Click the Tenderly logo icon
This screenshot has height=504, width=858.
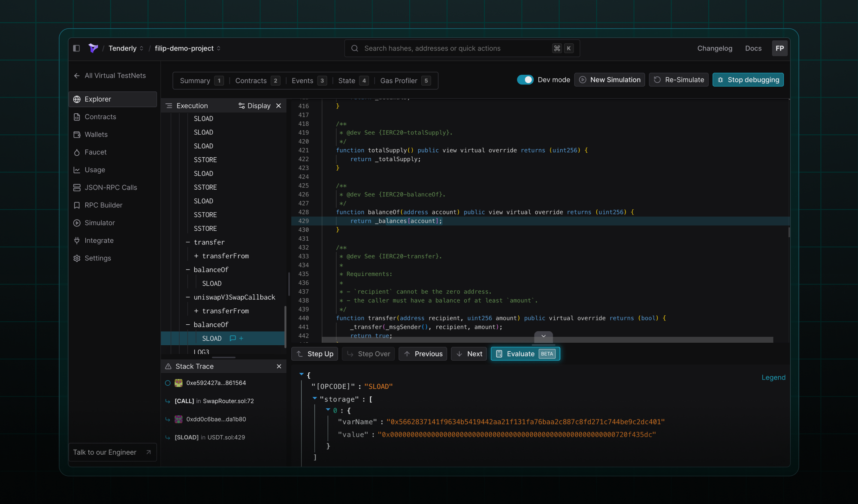[x=93, y=48]
